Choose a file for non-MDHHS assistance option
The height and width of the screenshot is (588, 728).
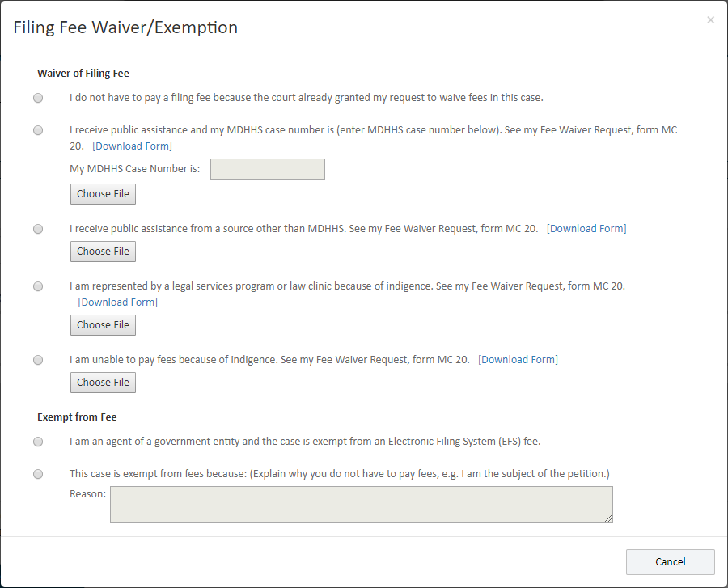click(103, 252)
